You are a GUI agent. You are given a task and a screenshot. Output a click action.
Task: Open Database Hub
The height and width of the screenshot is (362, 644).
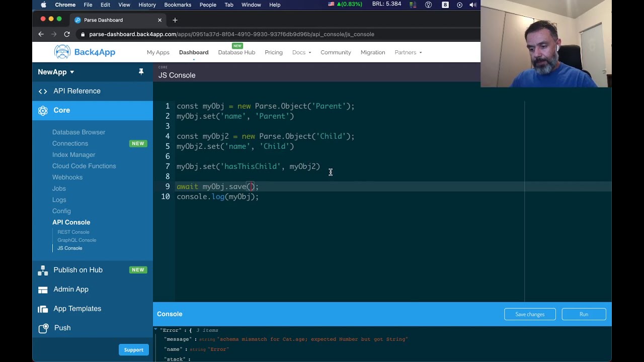point(236,52)
